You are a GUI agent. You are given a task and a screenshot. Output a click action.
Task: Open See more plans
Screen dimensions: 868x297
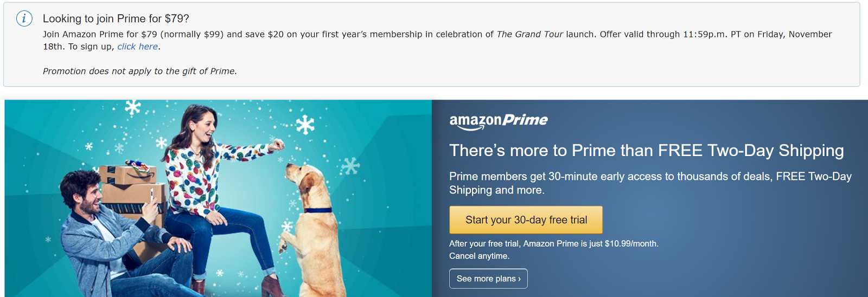[x=488, y=279]
